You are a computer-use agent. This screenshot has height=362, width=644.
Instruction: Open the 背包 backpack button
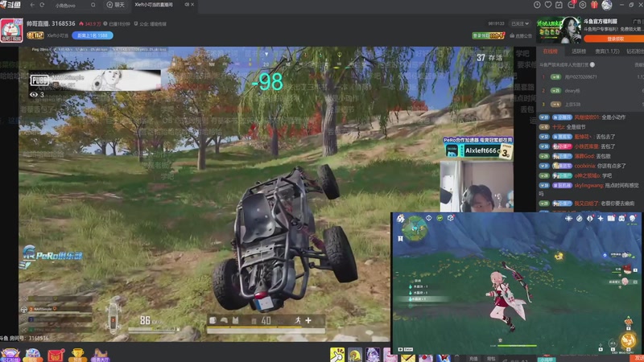point(491,359)
